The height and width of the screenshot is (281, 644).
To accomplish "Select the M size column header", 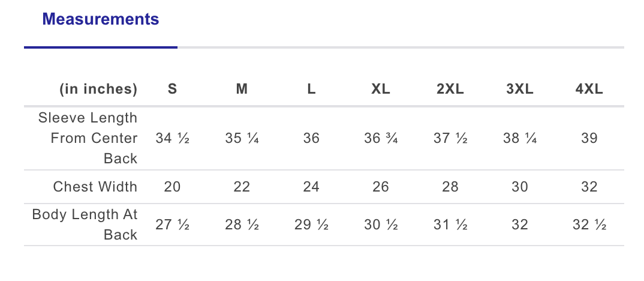I will tap(242, 89).
